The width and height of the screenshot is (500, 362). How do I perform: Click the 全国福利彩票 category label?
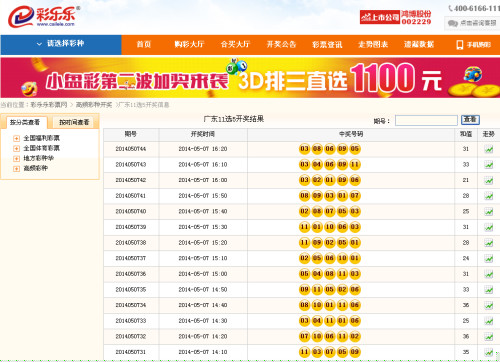[41, 138]
